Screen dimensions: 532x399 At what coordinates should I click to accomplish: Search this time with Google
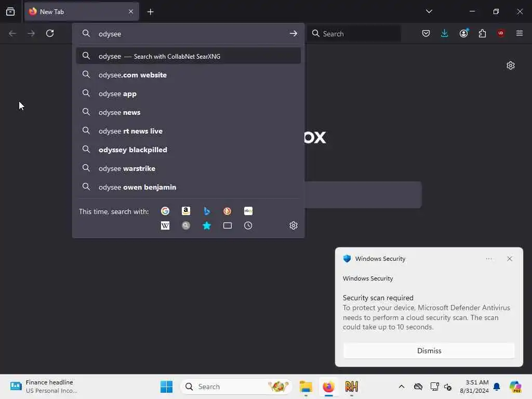pos(165,211)
